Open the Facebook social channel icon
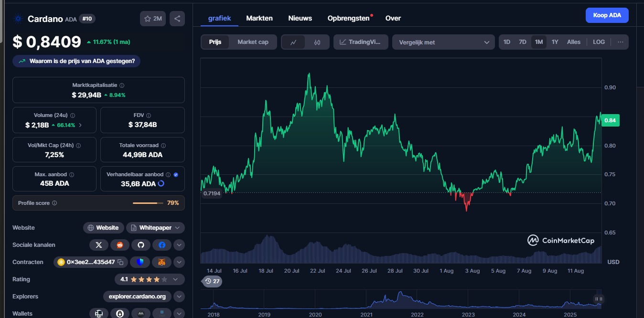Viewport: 644px width, 318px height. pos(162,245)
